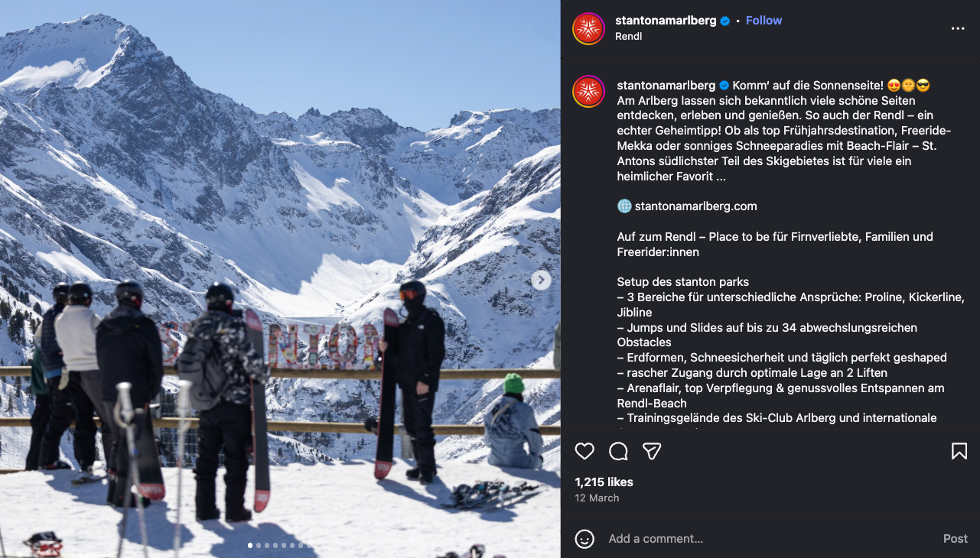Image resolution: width=980 pixels, height=558 pixels.
Task: Open comments via the speech bubble icon
Action: click(618, 451)
